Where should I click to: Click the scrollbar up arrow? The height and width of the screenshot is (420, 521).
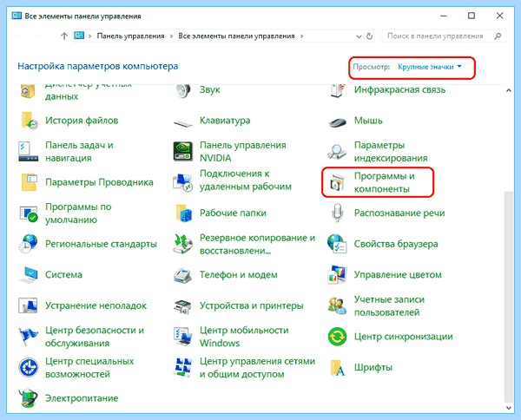click(508, 90)
